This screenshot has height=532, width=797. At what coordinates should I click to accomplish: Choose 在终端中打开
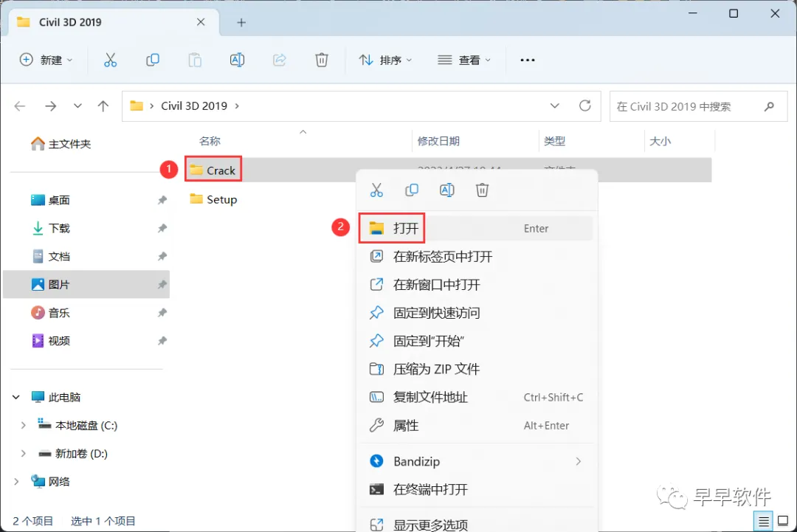(x=476, y=489)
